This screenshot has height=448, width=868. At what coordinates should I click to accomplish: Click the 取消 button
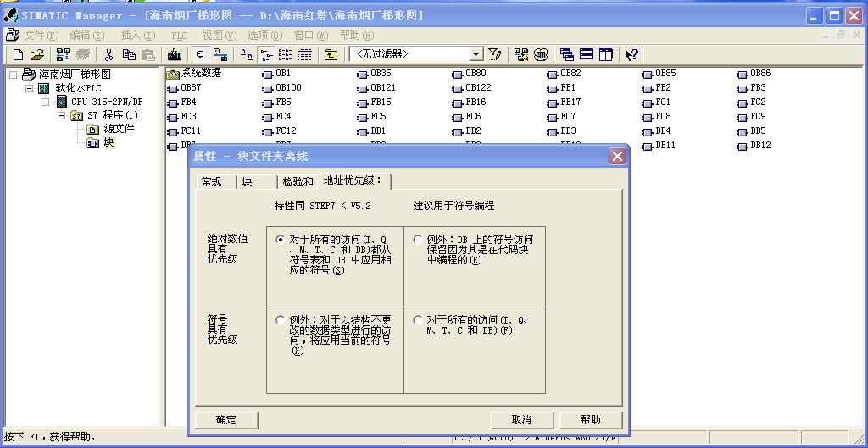point(522,420)
